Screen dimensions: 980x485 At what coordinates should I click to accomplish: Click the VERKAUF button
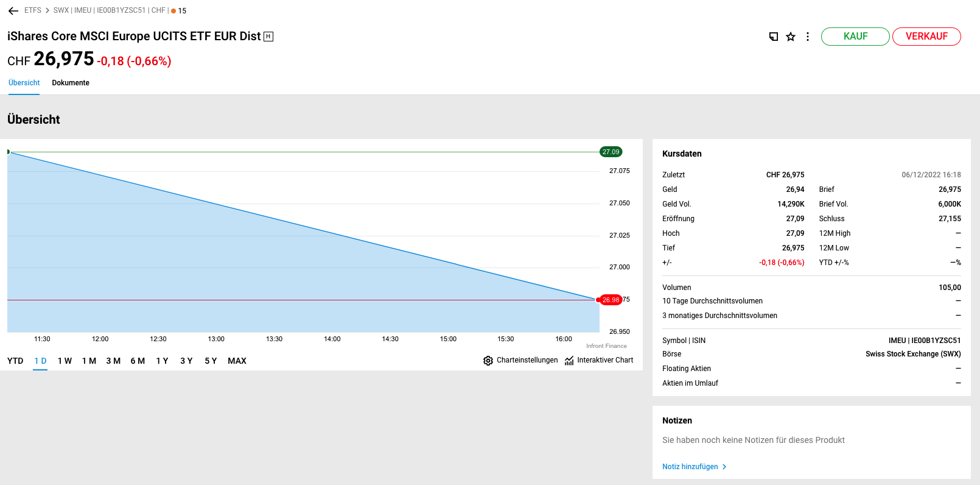click(x=926, y=37)
